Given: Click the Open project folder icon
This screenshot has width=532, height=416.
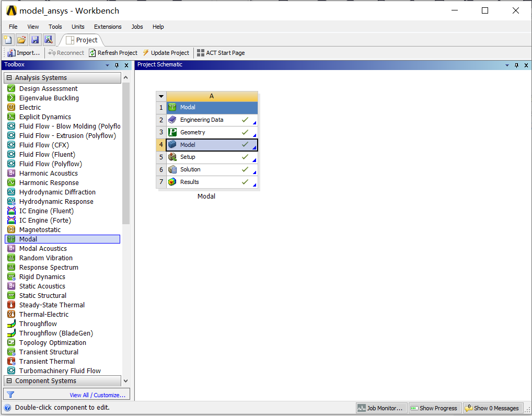Looking at the screenshot, I should point(21,40).
